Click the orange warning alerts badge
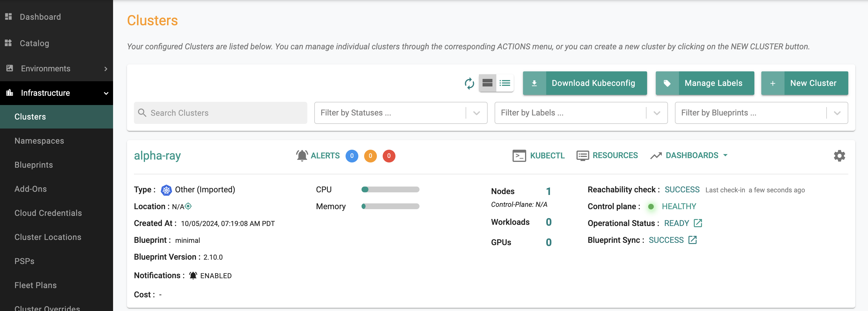The image size is (868, 311). pyautogui.click(x=370, y=156)
